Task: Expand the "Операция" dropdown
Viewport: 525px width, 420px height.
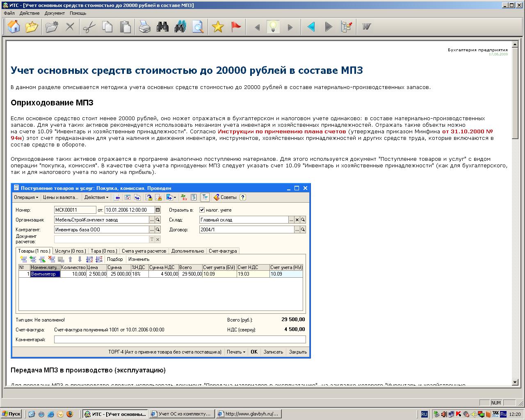Action: 26,197
